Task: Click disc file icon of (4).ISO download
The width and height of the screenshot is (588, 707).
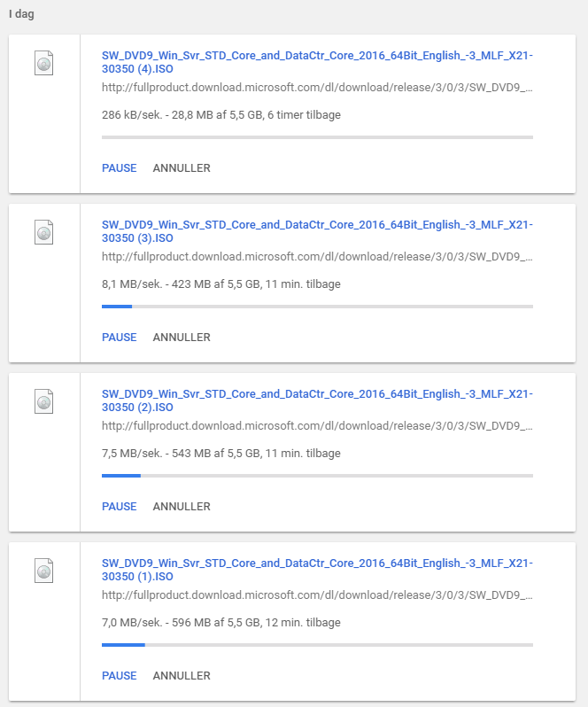Action: coord(43,63)
